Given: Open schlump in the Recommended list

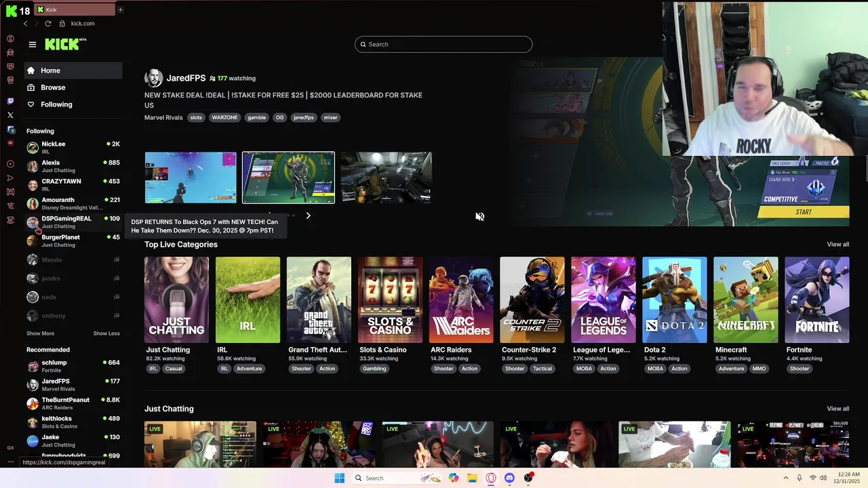Looking at the screenshot, I should pos(73,366).
